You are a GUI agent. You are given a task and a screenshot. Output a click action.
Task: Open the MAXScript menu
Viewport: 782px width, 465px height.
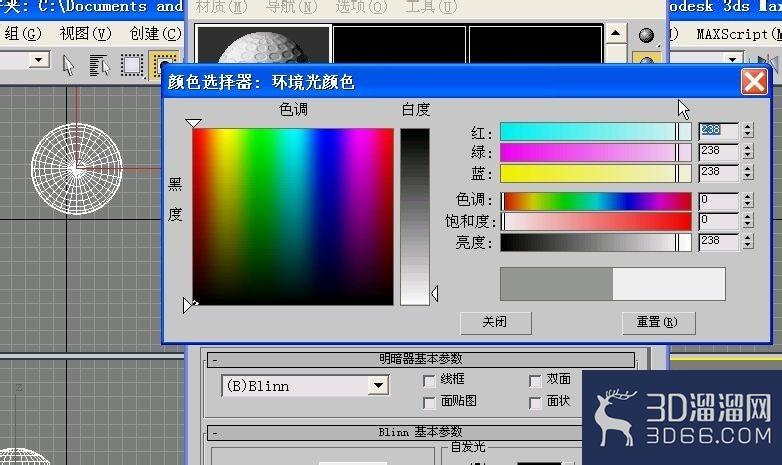pos(738,34)
